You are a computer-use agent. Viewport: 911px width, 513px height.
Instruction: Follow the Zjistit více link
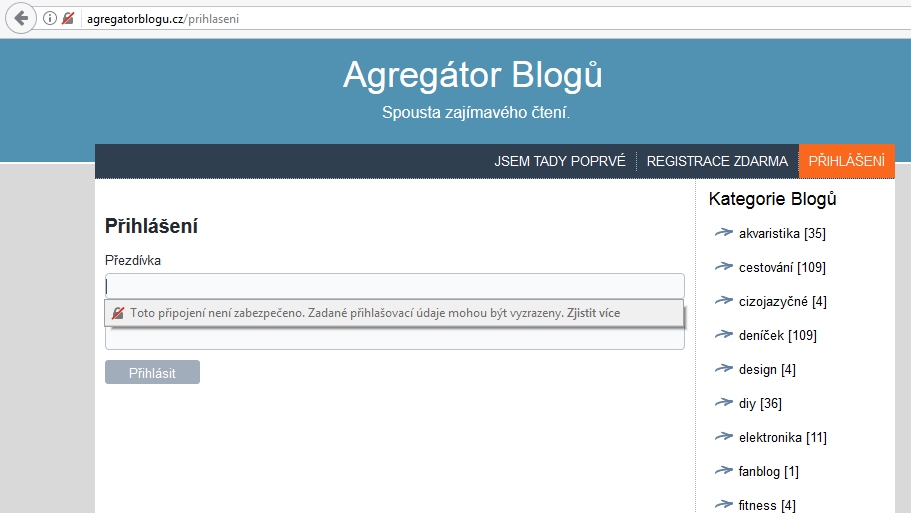tap(593, 313)
